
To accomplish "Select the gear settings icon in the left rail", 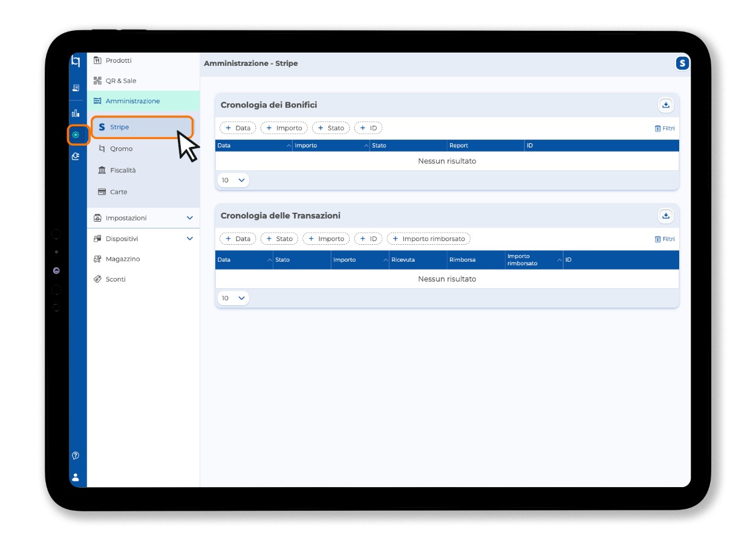I will pyautogui.click(x=76, y=135).
